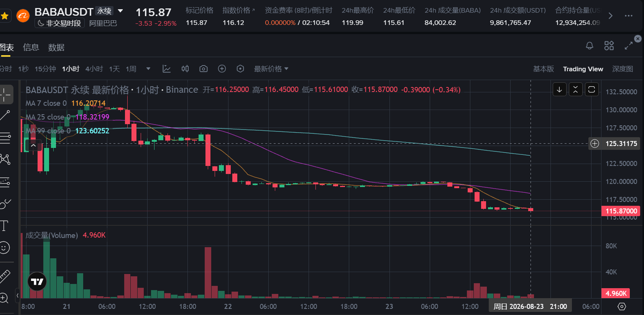This screenshot has height=315, width=644.
Task: Switch to the 数据 tab
Action: pyautogui.click(x=56, y=47)
